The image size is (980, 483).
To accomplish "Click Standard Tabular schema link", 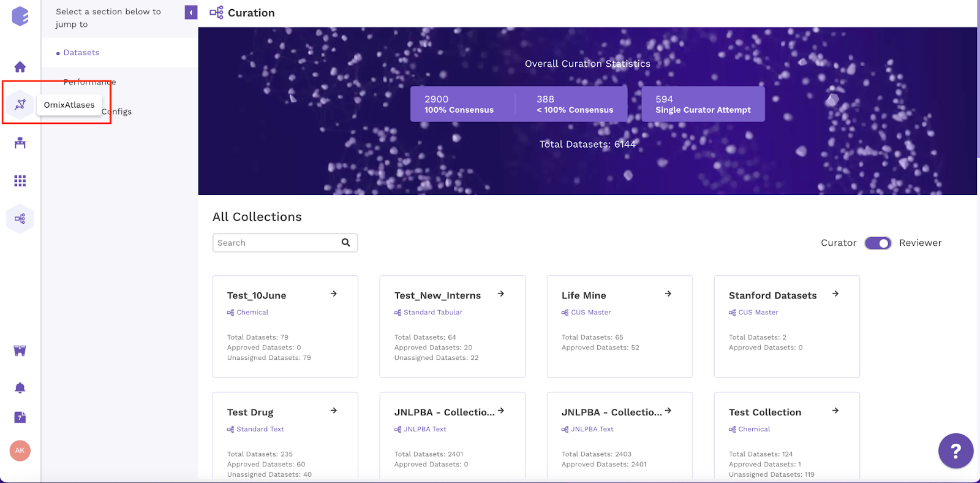I will [x=433, y=313].
